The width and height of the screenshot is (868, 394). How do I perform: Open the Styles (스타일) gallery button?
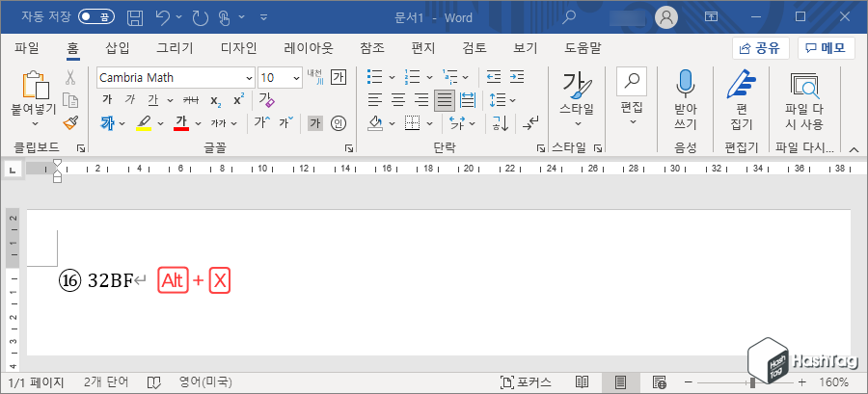pos(578,99)
